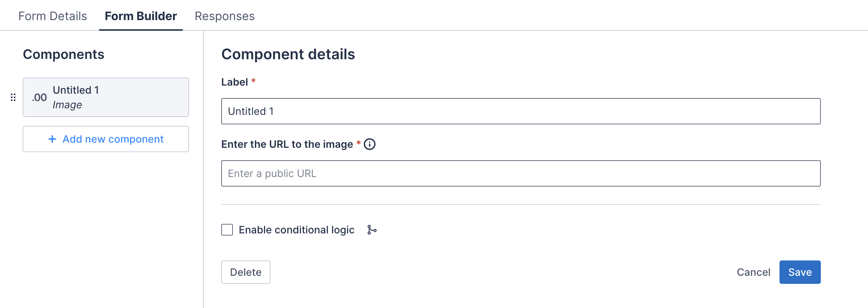Screen dimensions: 868x308
Task: Switch to the Form Details tab
Action: point(53,16)
